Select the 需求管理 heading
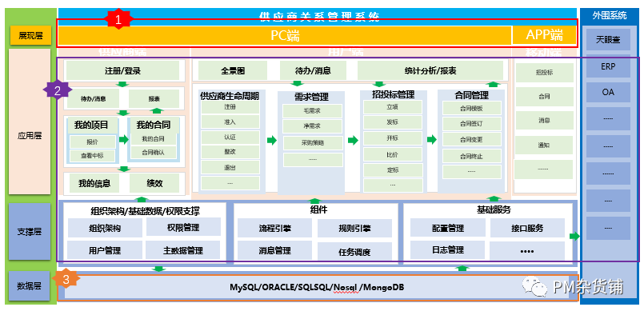 [311, 97]
